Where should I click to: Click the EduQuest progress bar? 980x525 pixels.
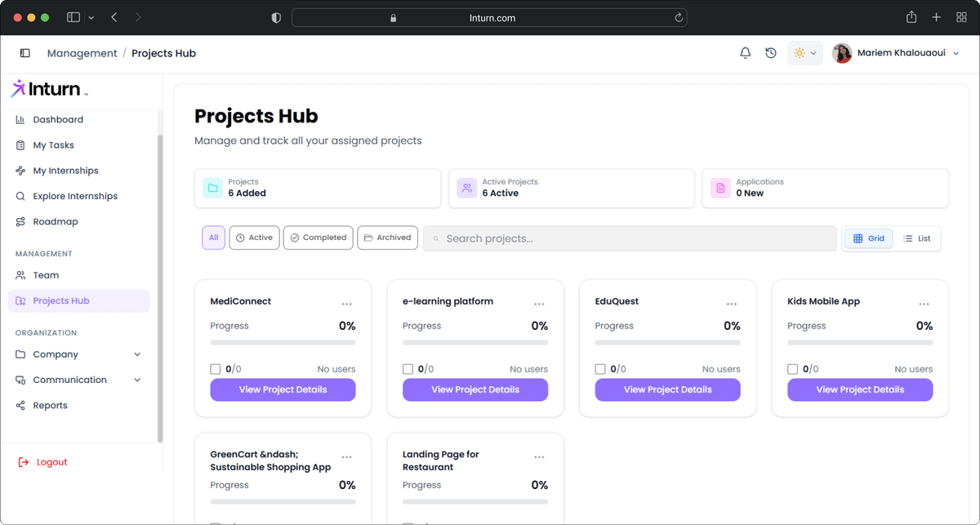pyautogui.click(x=667, y=342)
